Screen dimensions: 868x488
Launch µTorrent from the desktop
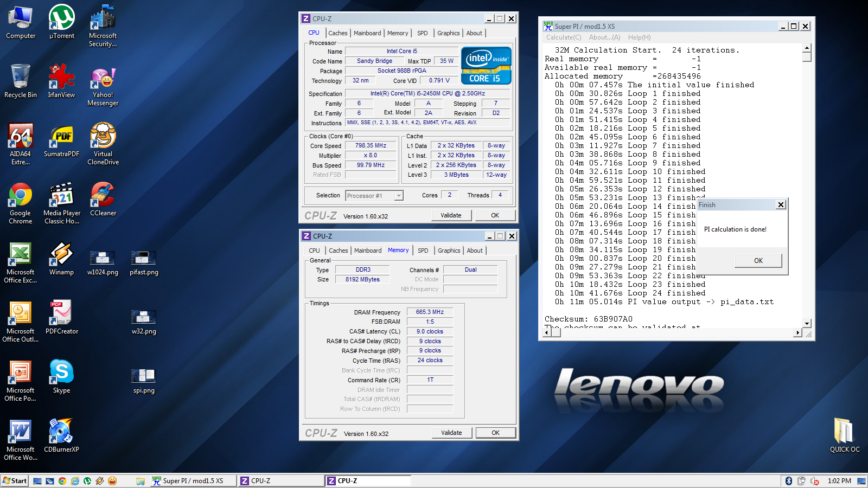pos(62,23)
